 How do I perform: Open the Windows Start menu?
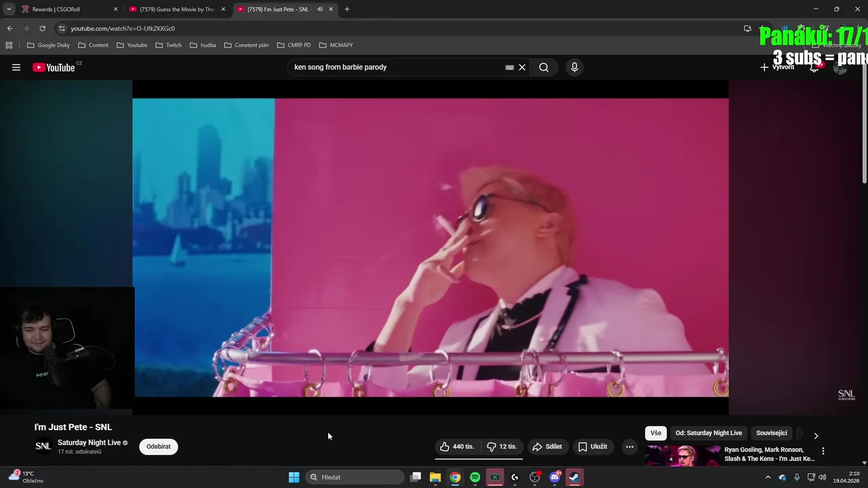click(294, 477)
